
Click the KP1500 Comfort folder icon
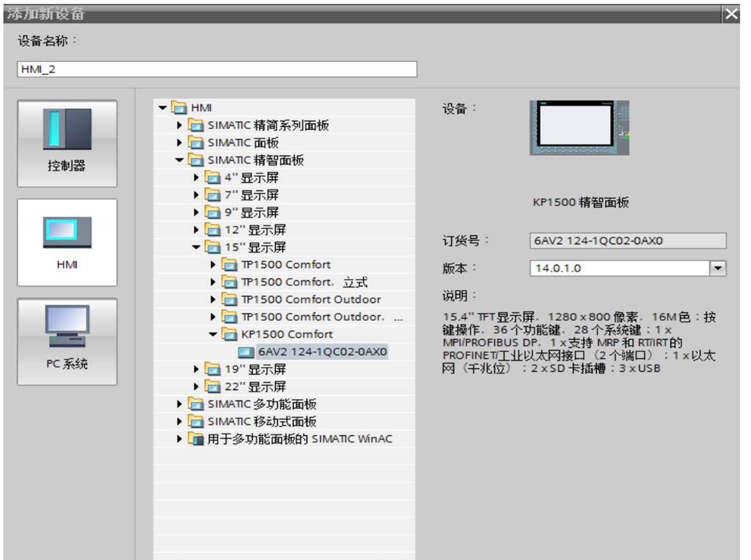(x=230, y=334)
